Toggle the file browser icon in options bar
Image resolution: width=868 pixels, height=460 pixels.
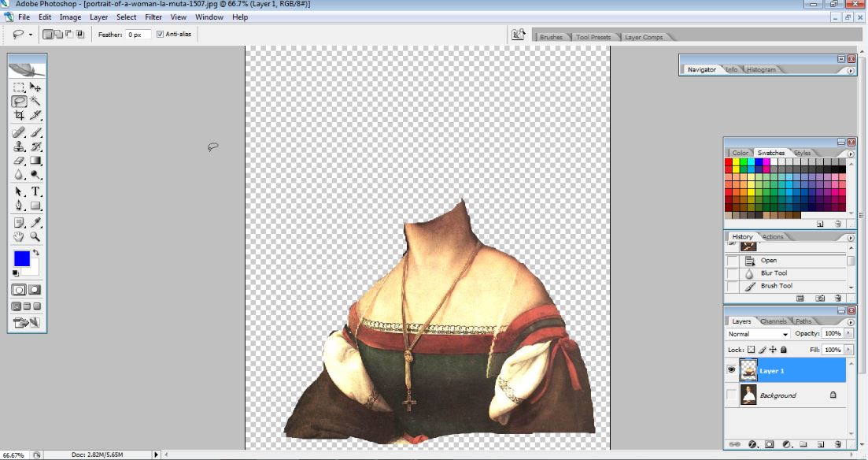pos(518,35)
